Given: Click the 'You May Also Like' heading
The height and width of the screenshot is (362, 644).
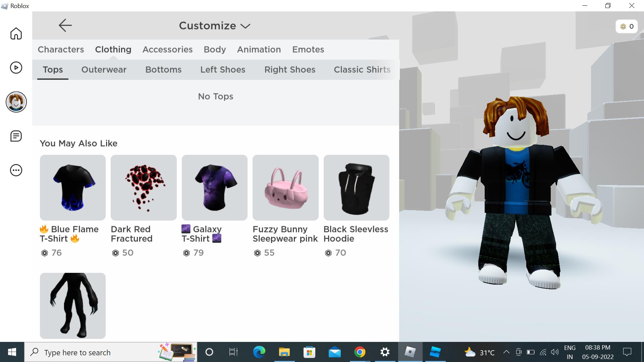Looking at the screenshot, I should coord(78,143).
